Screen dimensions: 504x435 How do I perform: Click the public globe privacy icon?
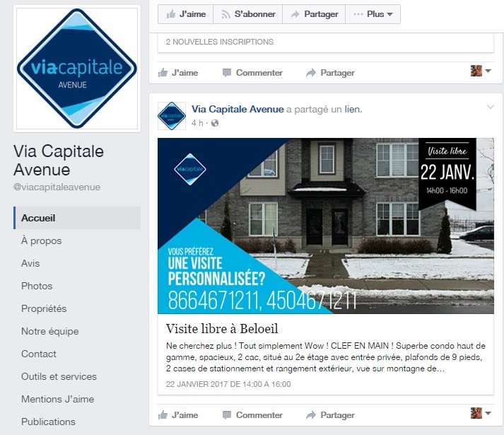[x=215, y=123]
